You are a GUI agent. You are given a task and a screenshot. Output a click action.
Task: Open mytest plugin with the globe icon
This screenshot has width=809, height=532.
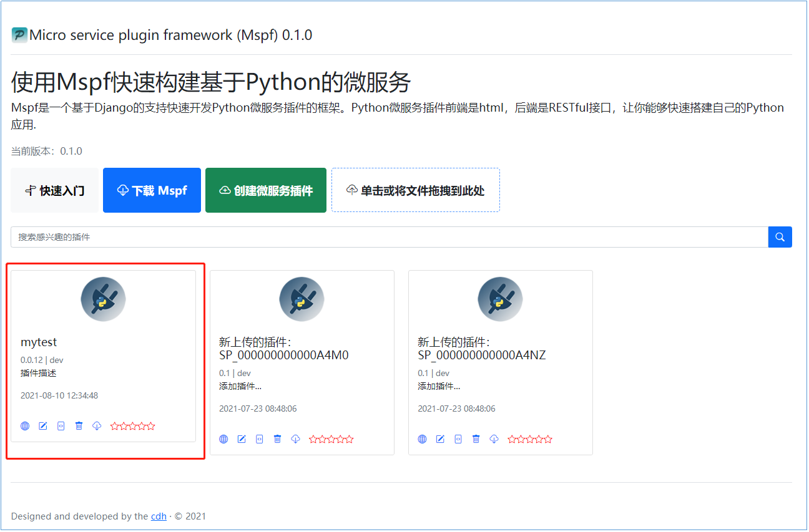[24, 426]
